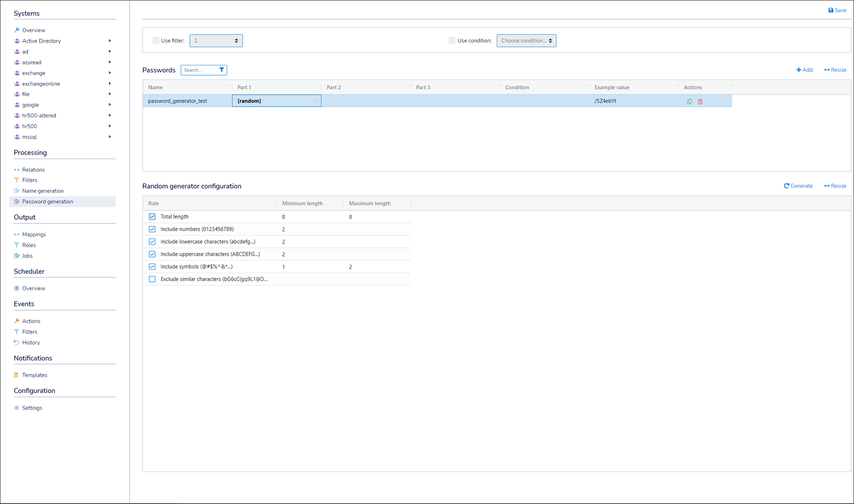Click the Scheduler Overview clock icon
The height and width of the screenshot is (504, 854).
click(17, 288)
